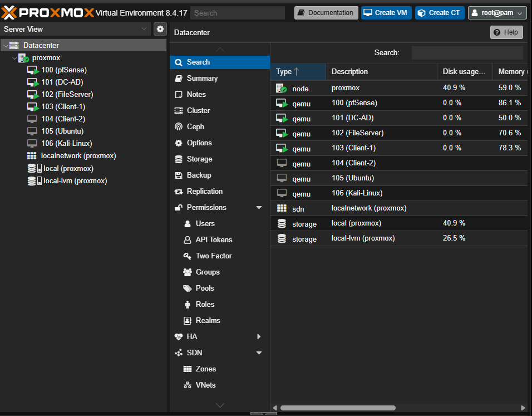Sort by the Type column header
Viewport: 532px width, 416px height.
coord(298,72)
